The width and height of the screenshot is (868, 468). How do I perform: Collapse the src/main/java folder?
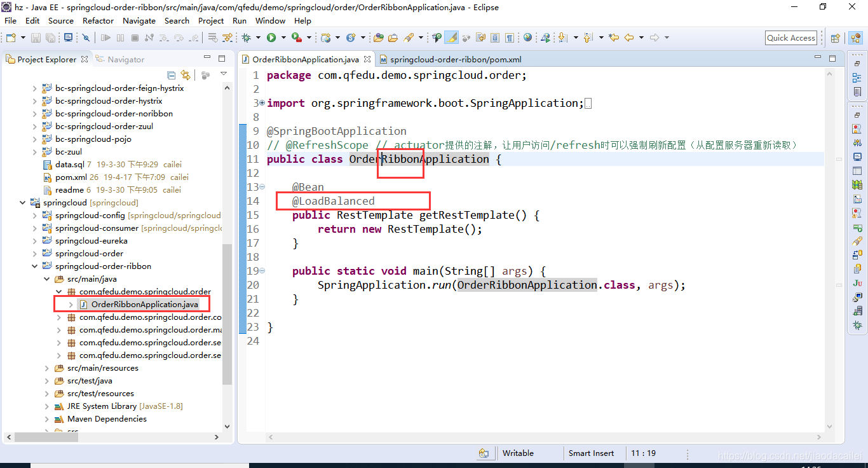pos(46,279)
